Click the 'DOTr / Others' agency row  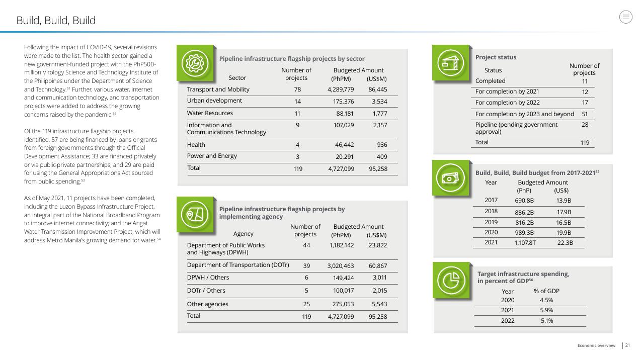[x=292, y=291]
